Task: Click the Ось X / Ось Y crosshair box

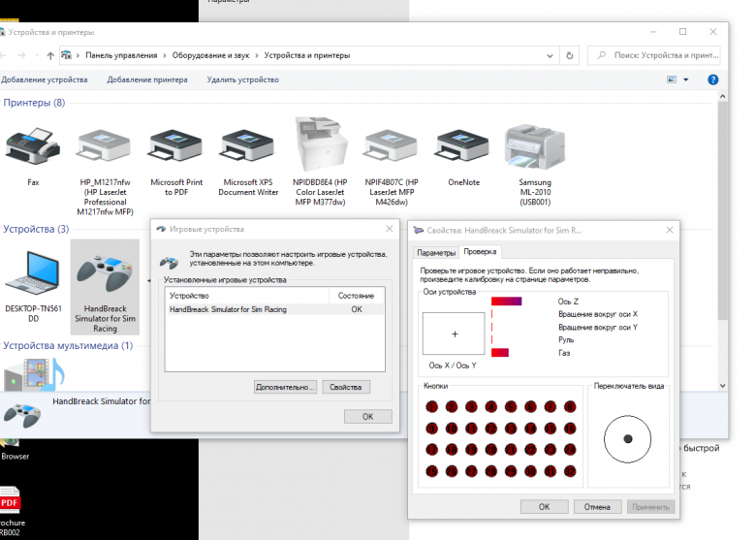Action: pos(454,334)
